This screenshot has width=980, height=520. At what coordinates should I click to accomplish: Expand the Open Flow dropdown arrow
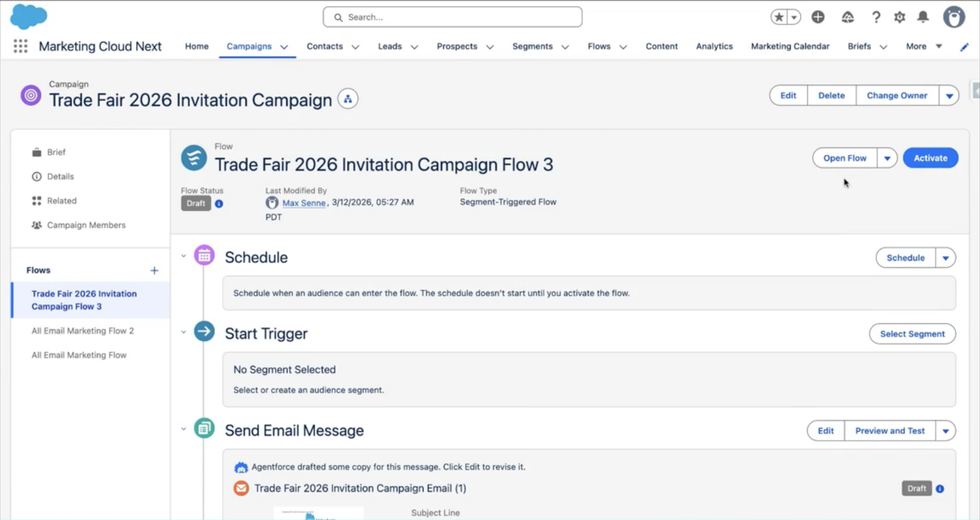887,158
